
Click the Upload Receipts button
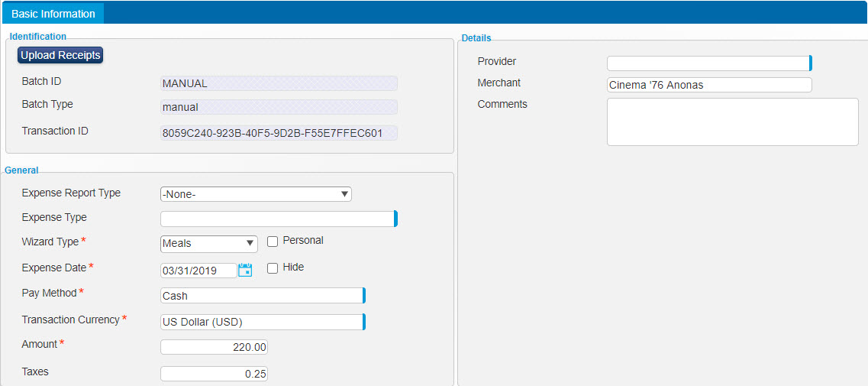(60, 55)
